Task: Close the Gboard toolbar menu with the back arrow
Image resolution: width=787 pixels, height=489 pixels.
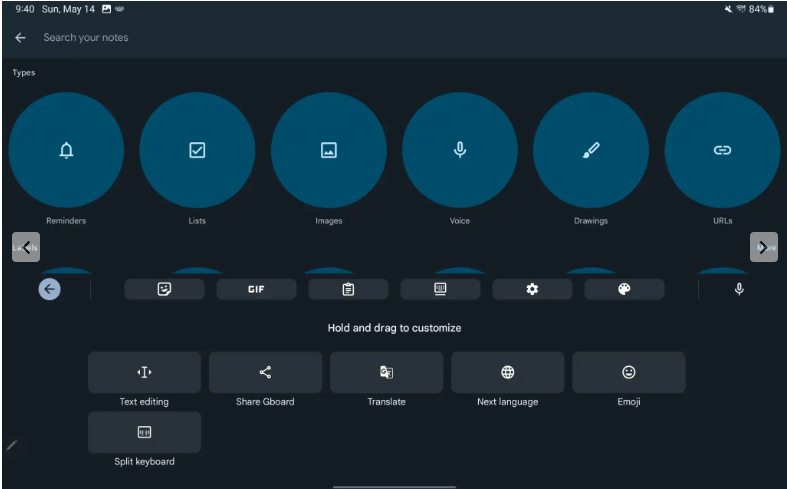Action: coord(50,289)
